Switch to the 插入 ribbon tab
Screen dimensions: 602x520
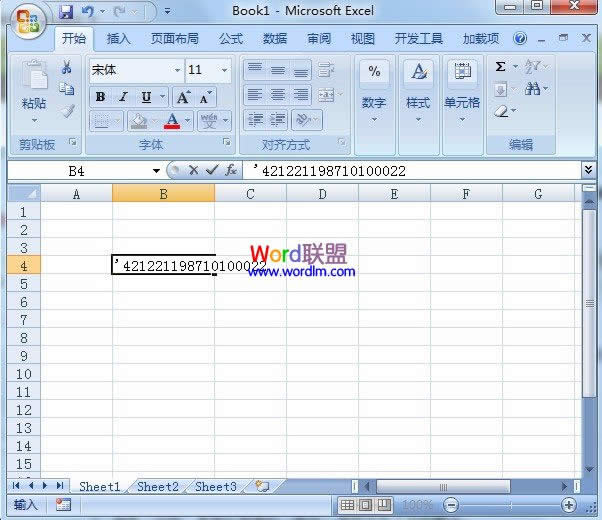[119, 39]
